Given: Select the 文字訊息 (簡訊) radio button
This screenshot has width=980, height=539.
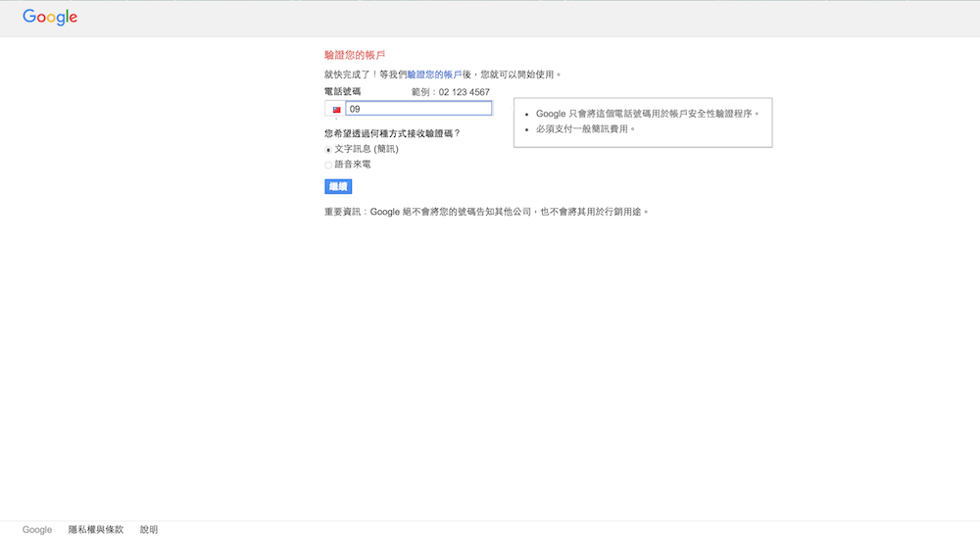Looking at the screenshot, I should (x=328, y=150).
